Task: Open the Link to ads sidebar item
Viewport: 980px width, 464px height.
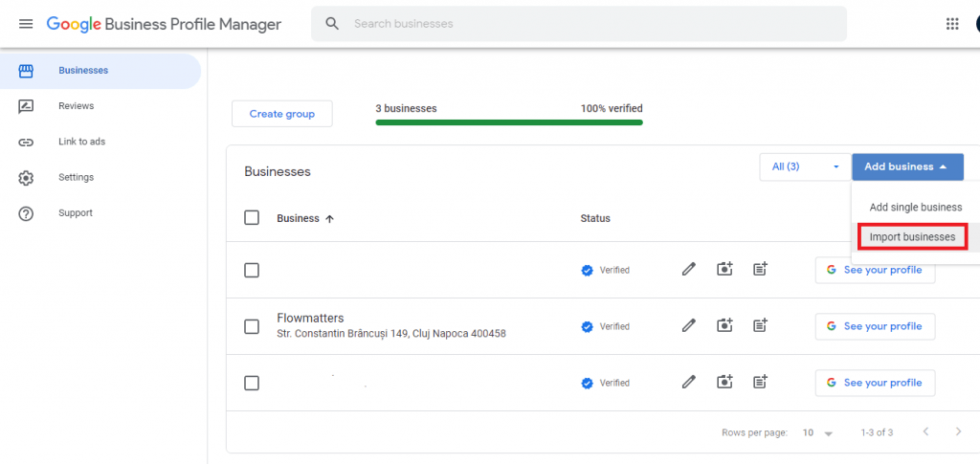Action: [x=100, y=142]
